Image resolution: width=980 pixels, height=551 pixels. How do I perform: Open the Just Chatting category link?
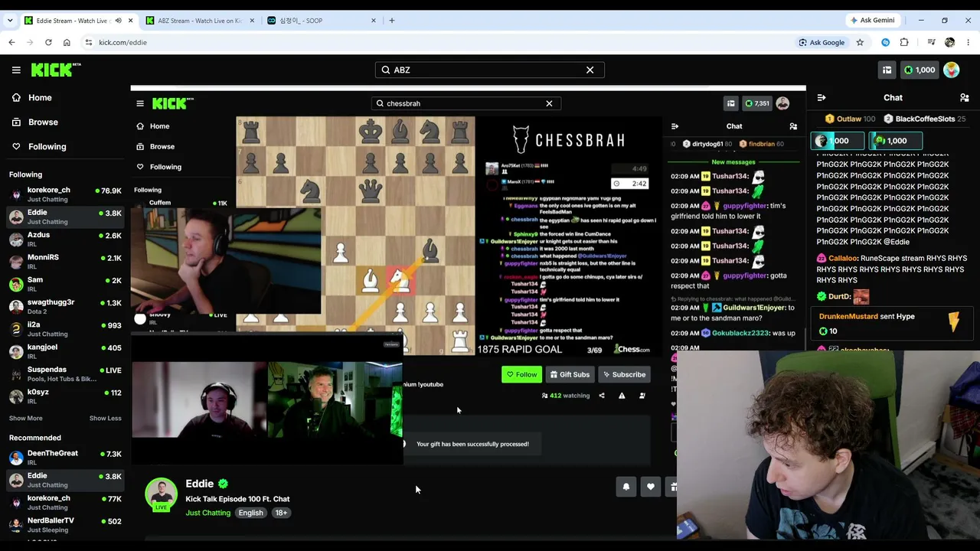click(x=207, y=513)
